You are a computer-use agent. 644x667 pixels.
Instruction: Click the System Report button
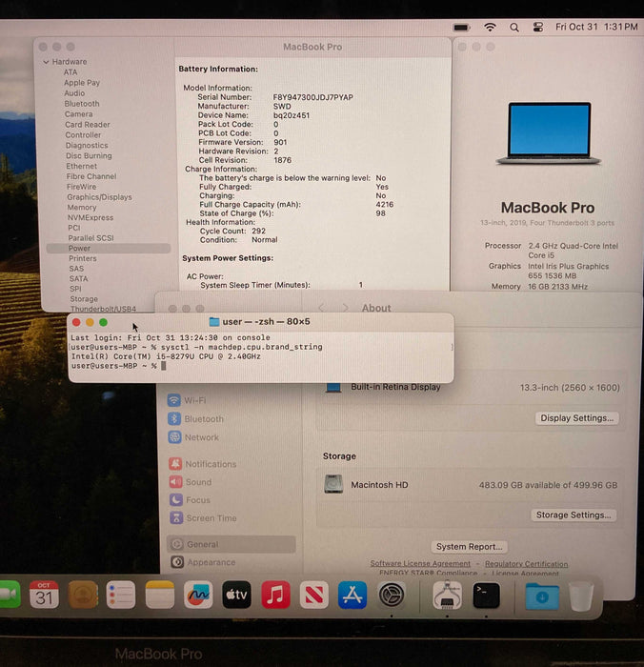[469, 547]
